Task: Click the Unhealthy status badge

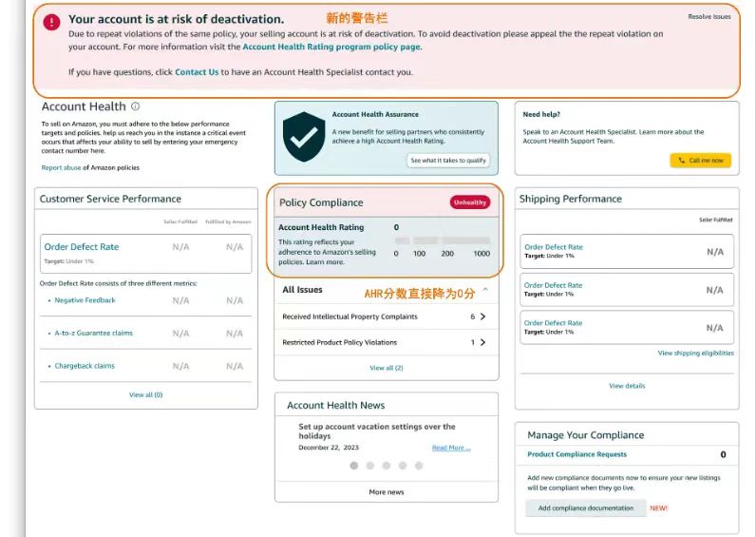Action: click(470, 202)
